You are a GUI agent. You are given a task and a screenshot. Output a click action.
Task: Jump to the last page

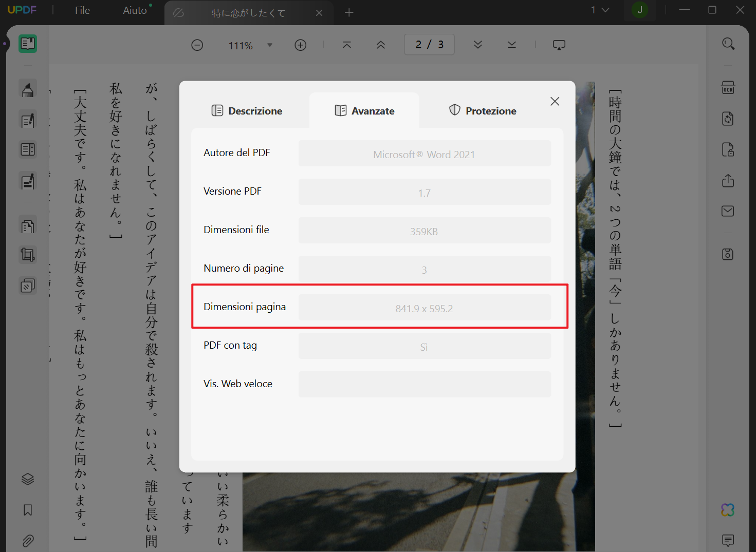point(512,45)
